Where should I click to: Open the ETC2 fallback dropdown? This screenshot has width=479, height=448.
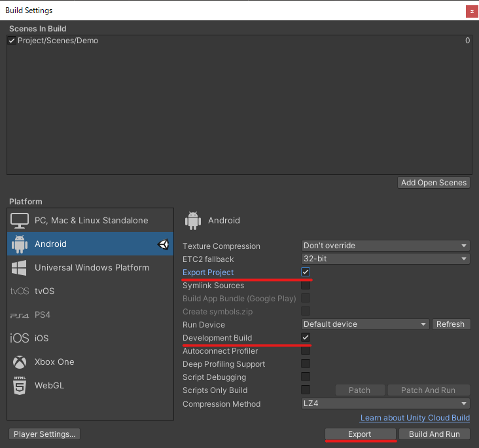coord(385,259)
